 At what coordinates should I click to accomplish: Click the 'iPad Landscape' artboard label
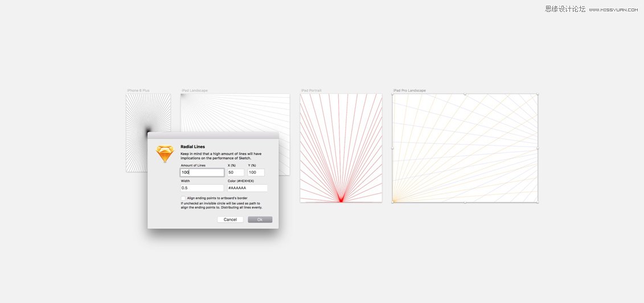coord(195,90)
